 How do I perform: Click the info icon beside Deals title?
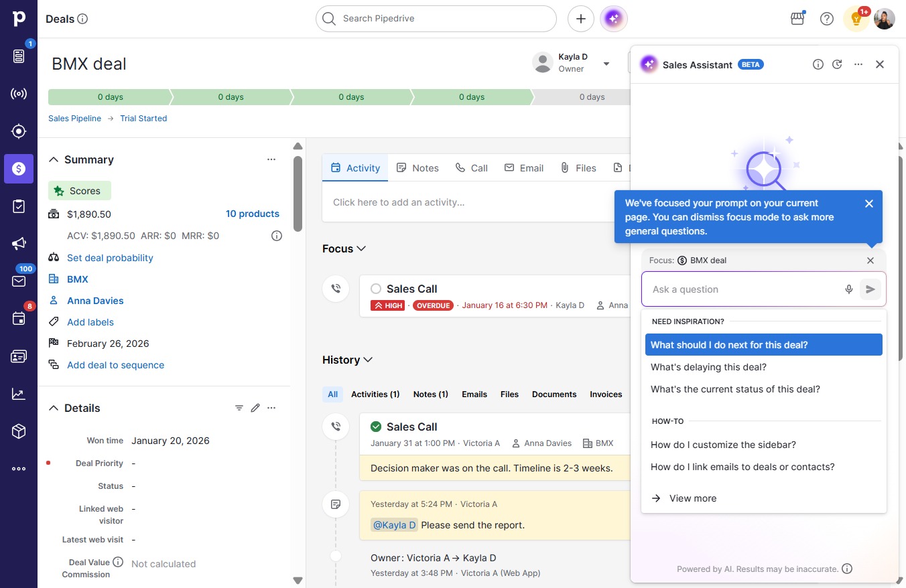click(82, 19)
